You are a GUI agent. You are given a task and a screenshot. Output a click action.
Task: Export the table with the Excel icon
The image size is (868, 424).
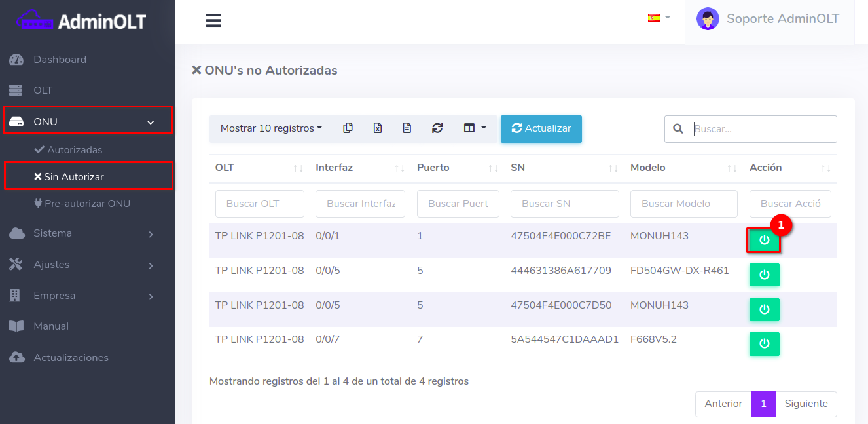[x=378, y=128]
